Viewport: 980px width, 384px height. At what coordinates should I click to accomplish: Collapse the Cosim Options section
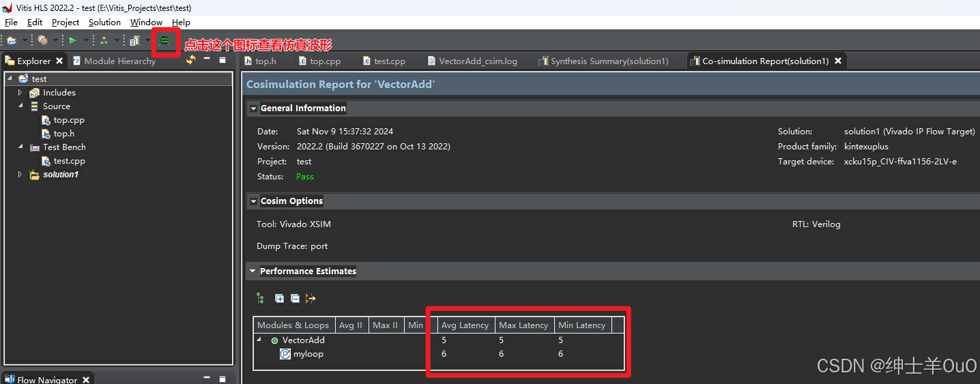tap(253, 201)
